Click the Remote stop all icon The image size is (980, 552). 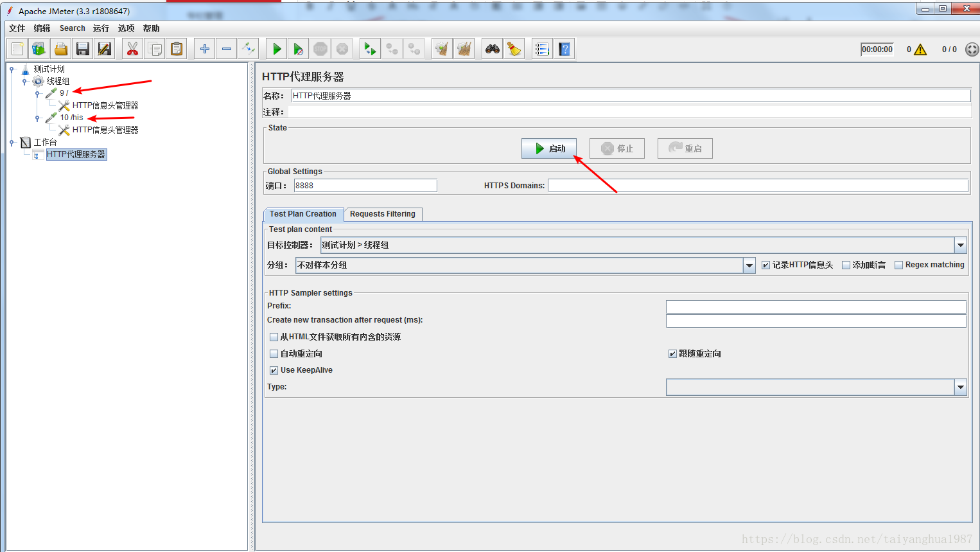pyautogui.click(x=392, y=49)
